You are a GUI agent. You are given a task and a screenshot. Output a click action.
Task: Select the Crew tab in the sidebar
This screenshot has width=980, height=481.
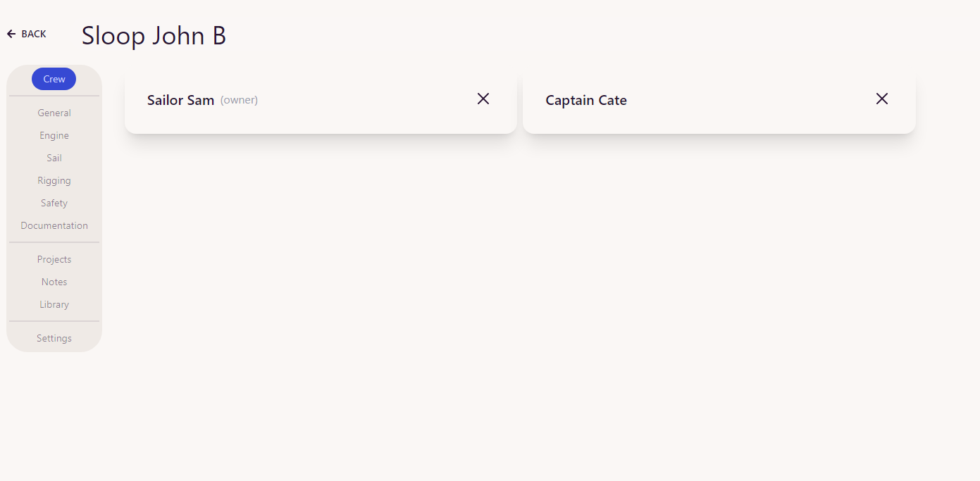click(x=54, y=79)
